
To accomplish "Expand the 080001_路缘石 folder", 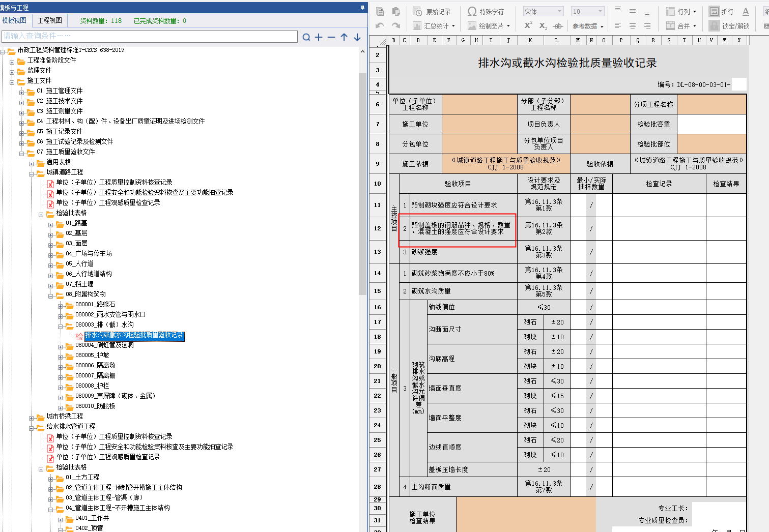I will click(x=61, y=306).
